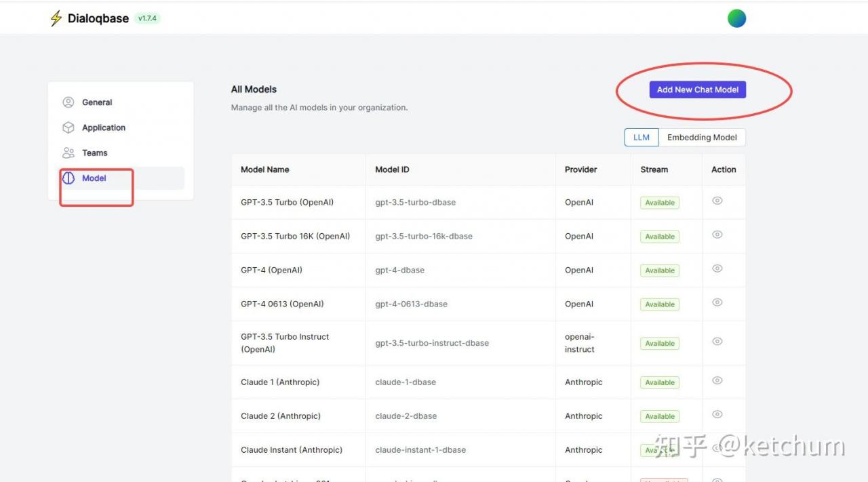This screenshot has height=482, width=868.
Task: Click Add New Chat Model button
Action: click(x=698, y=89)
